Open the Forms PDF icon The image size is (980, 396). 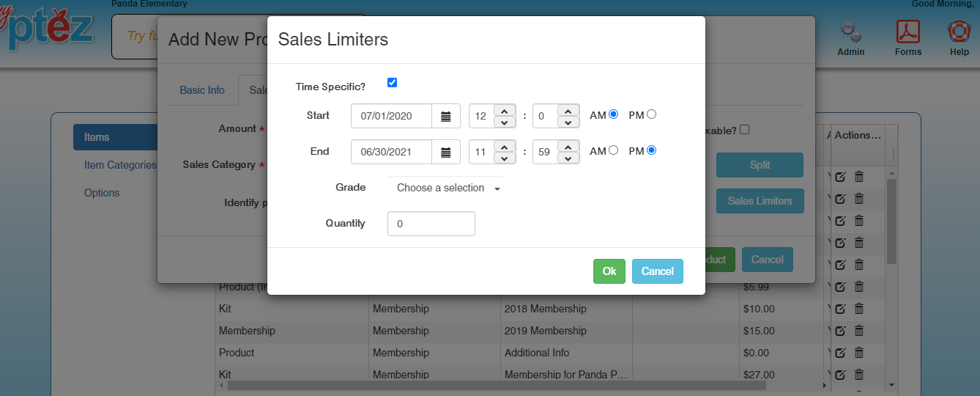907,32
